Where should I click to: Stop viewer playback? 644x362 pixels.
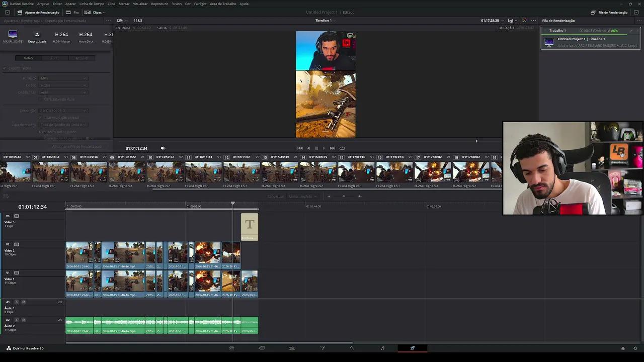click(x=316, y=148)
